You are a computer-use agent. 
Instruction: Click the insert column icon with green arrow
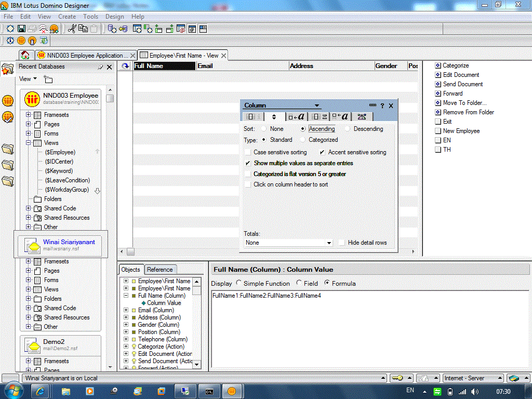(159, 29)
